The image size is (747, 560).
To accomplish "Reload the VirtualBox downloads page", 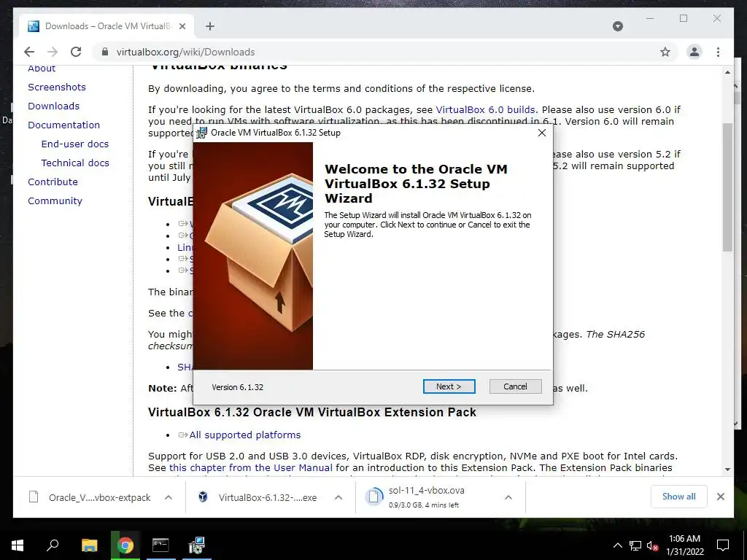I will [76, 52].
